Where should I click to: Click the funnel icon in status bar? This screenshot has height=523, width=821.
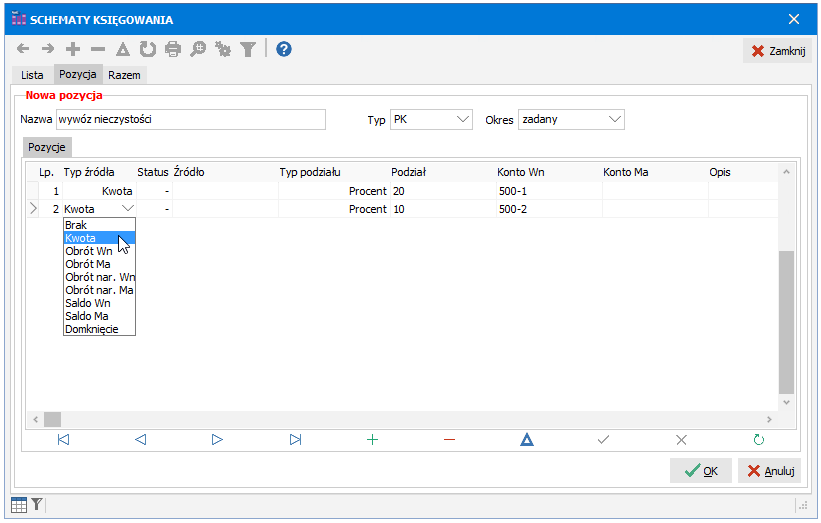pyautogui.click(x=36, y=504)
